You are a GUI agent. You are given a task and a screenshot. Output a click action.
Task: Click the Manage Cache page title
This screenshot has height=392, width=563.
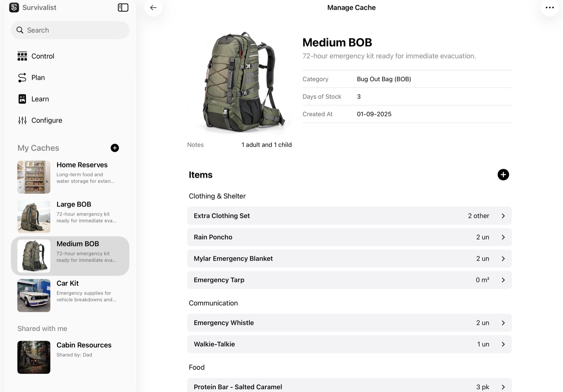352,8
